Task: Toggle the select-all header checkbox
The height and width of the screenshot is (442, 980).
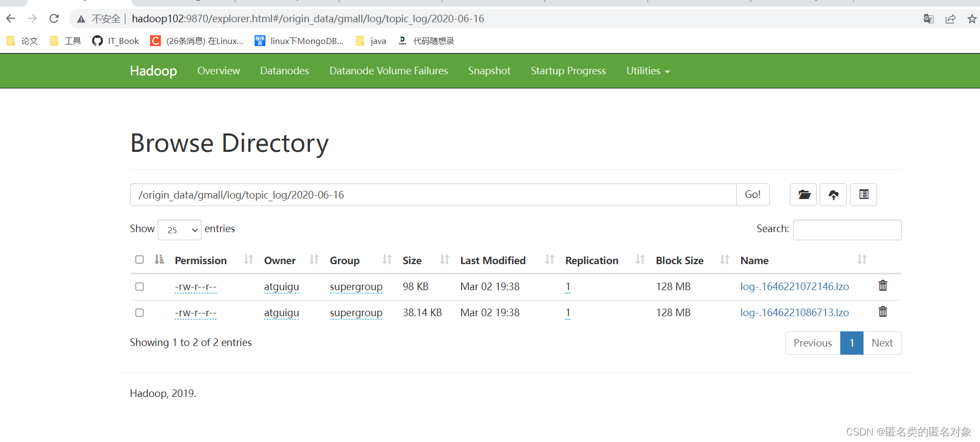Action: (x=140, y=260)
